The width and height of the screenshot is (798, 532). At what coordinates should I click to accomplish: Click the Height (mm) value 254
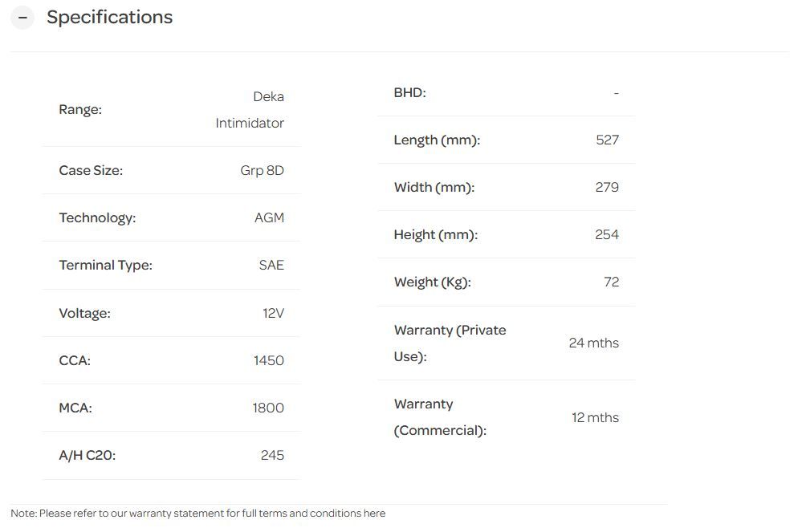click(607, 234)
